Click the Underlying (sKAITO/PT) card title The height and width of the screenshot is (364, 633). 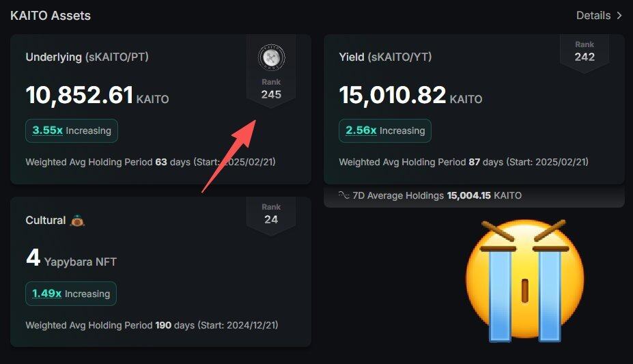coord(87,57)
